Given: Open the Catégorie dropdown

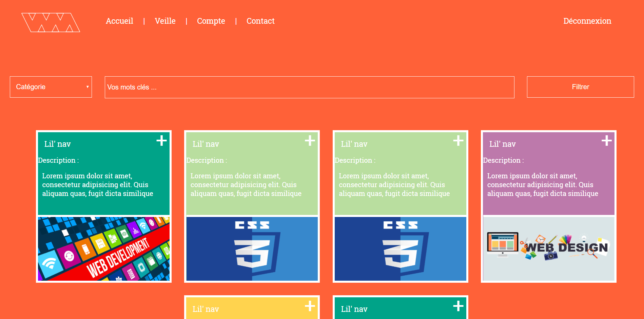Looking at the screenshot, I should tap(51, 87).
